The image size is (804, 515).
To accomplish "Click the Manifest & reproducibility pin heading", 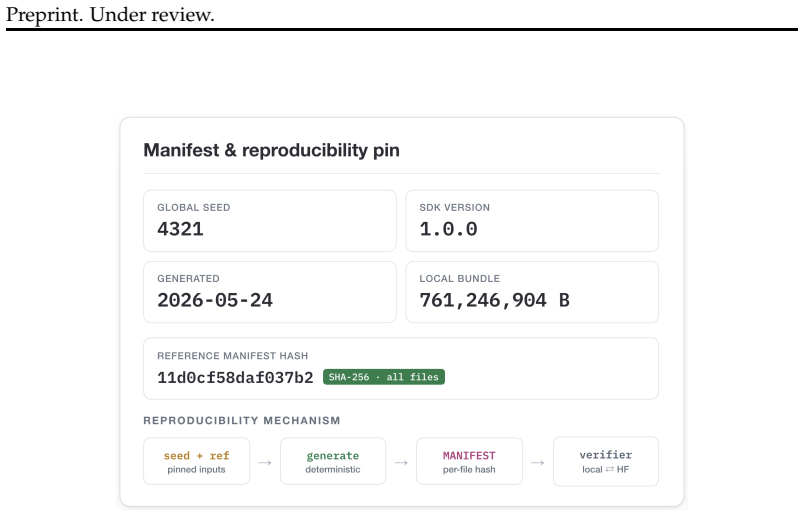I will pyautogui.click(x=271, y=150).
